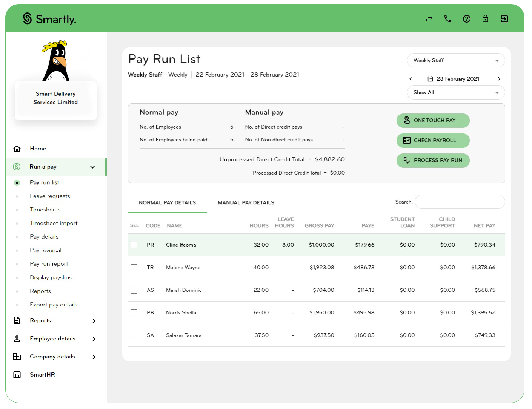532x409 pixels.
Task: Switch to the Manual Pay Details tab
Action: tap(246, 202)
